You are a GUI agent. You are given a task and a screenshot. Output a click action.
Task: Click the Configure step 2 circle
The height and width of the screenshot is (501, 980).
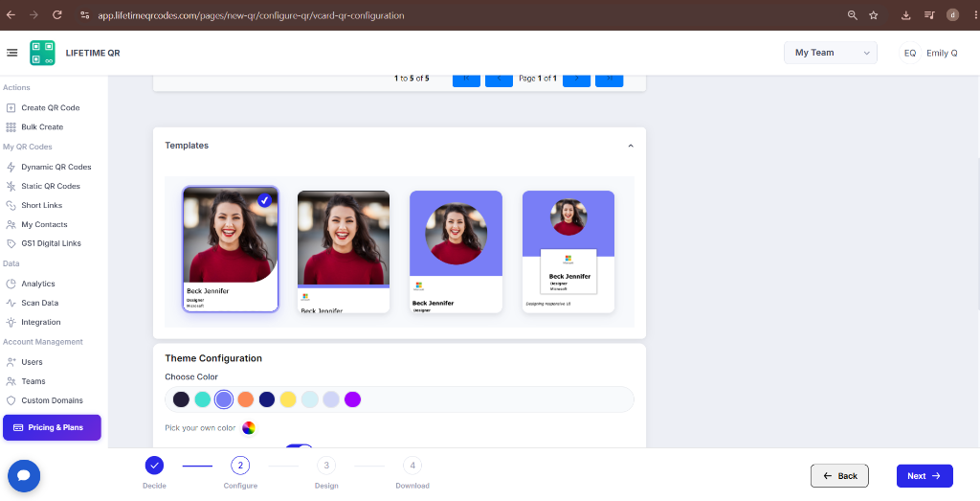[240, 466]
